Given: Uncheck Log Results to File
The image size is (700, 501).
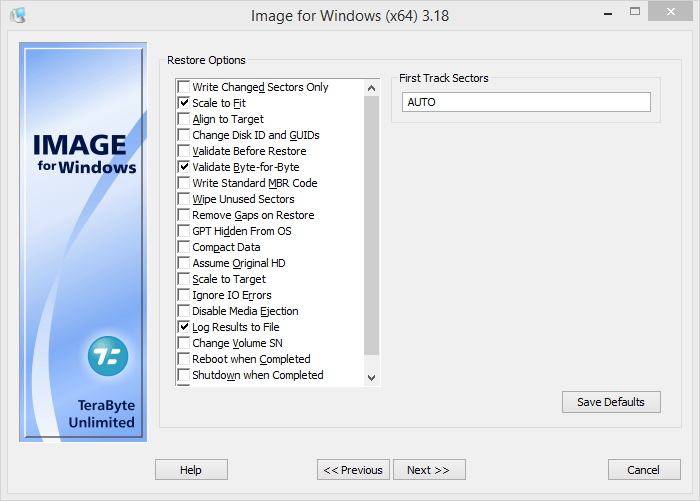Looking at the screenshot, I should 183,327.
